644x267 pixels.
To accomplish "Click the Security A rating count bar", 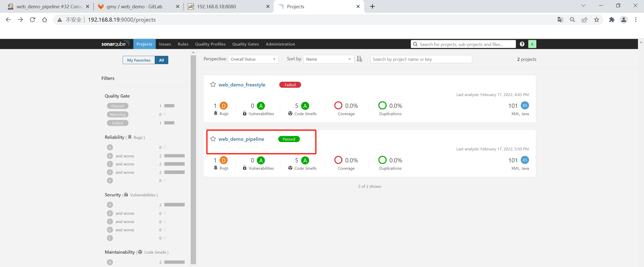I will 174,205.
